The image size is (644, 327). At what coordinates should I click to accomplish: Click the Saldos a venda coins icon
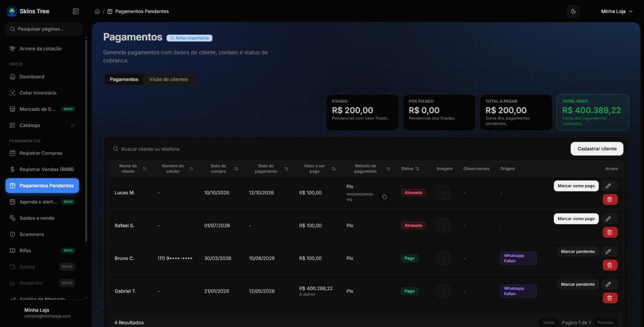(x=12, y=218)
